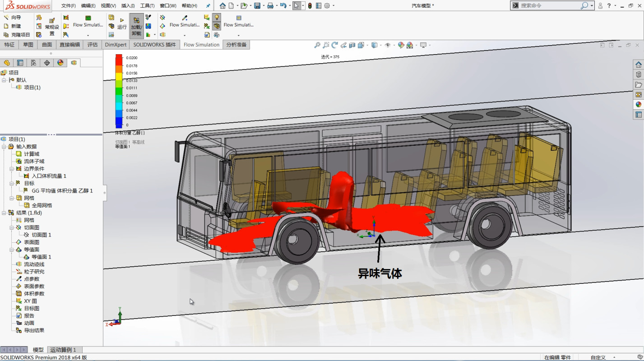Click the Undo arrow icon
644x361 pixels.
click(283, 6)
